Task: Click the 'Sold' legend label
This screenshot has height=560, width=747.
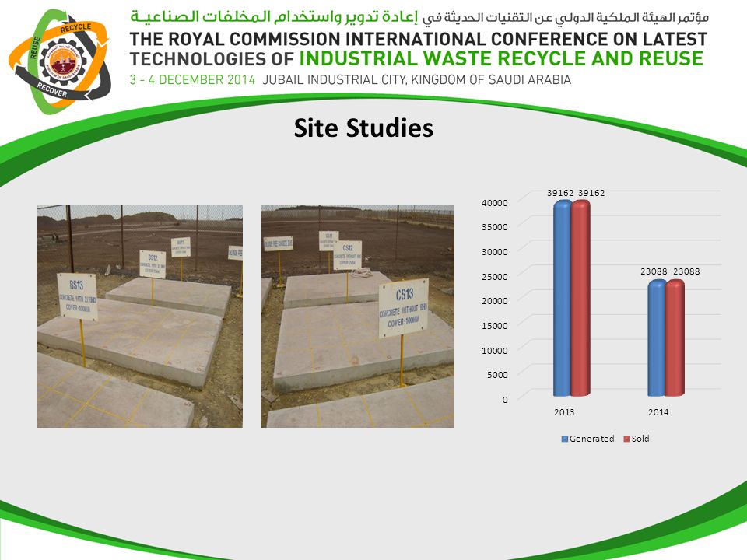Action: [x=640, y=439]
